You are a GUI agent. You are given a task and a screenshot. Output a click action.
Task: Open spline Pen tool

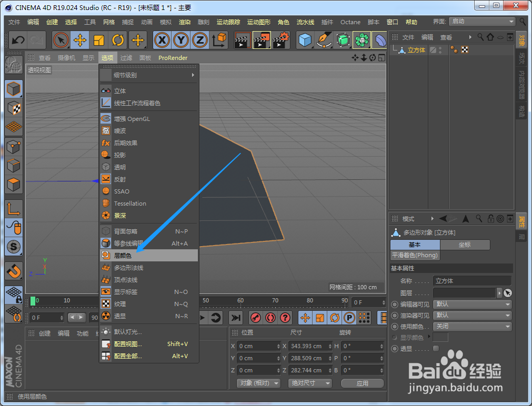point(324,40)
